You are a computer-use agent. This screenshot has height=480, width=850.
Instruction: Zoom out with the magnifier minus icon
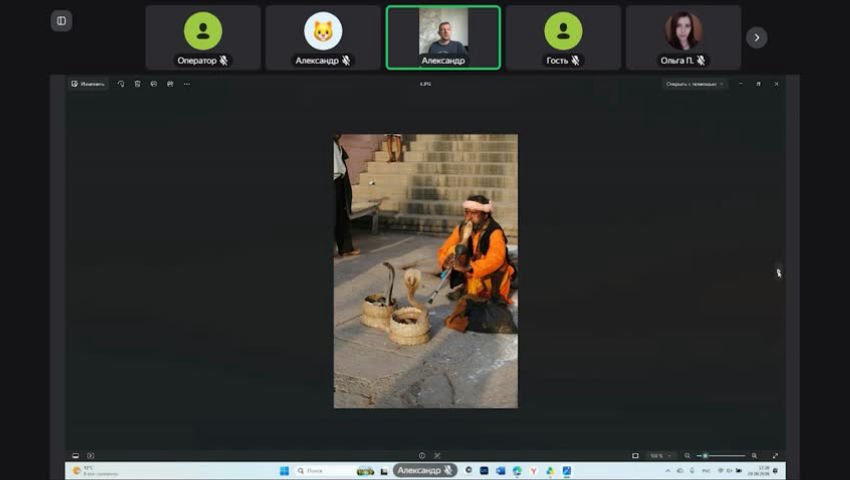(687, 456)
